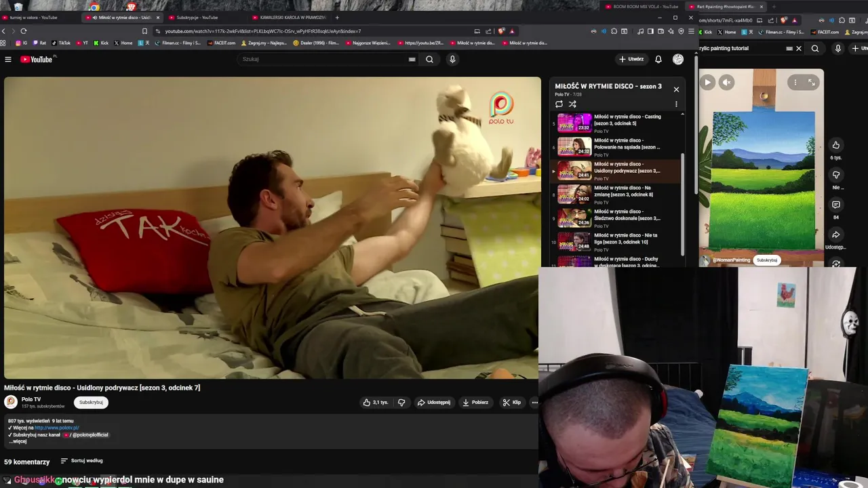The image size is (868, 488).
Task: Open the Kick bookmark in front window
Action: 101,43
